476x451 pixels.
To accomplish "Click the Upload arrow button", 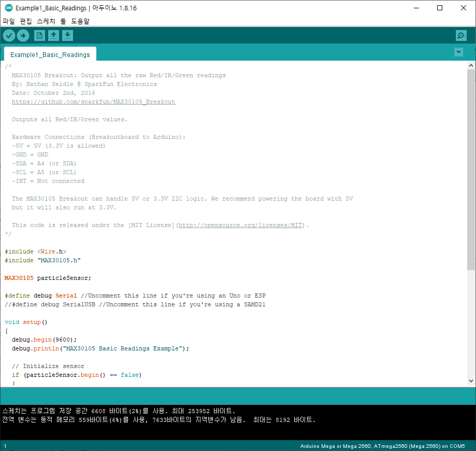I will click(23, 36).
